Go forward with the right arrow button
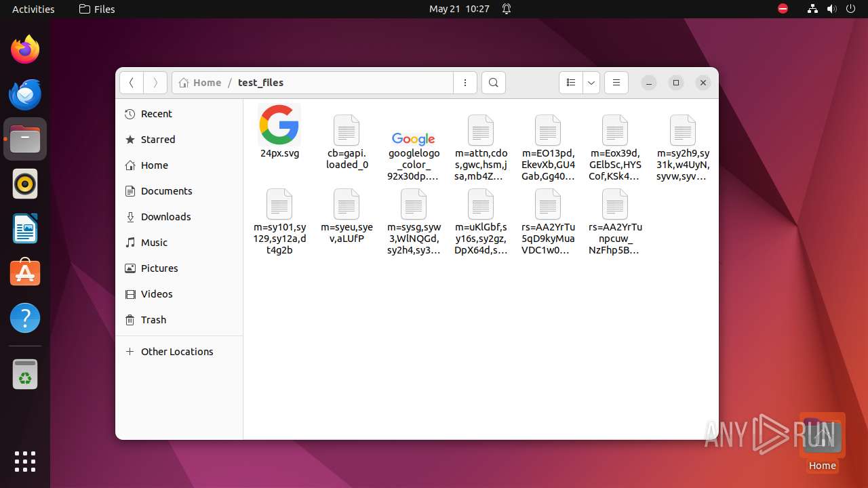This screenshot has height=488, width=868. click(155, 83)
